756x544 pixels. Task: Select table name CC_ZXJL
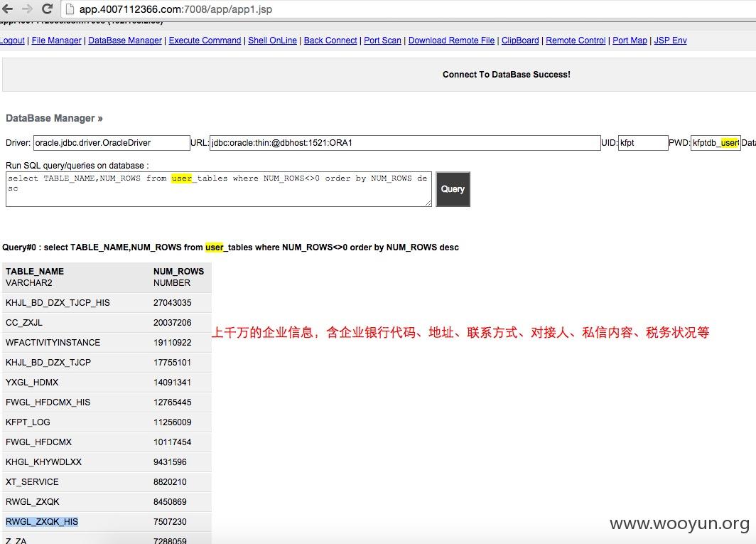coord(24,322)
